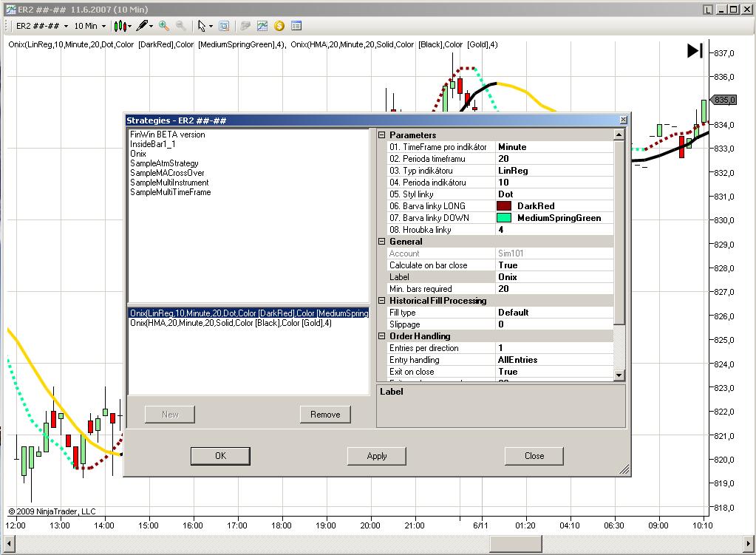Collapse the Parameters section
The height and width of the screenshot is (555, 756).
tap(382, 135)
